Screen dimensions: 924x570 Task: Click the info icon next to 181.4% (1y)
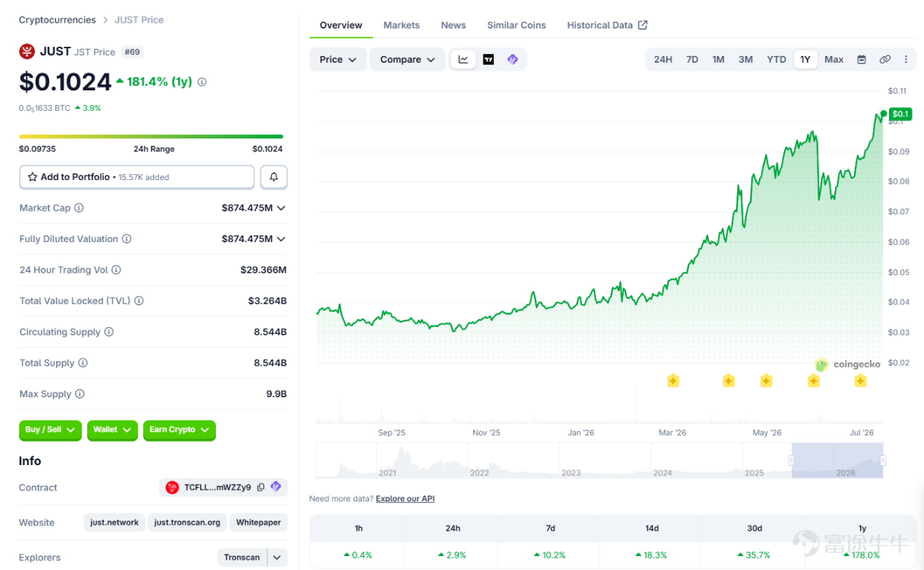click(202, 82)
